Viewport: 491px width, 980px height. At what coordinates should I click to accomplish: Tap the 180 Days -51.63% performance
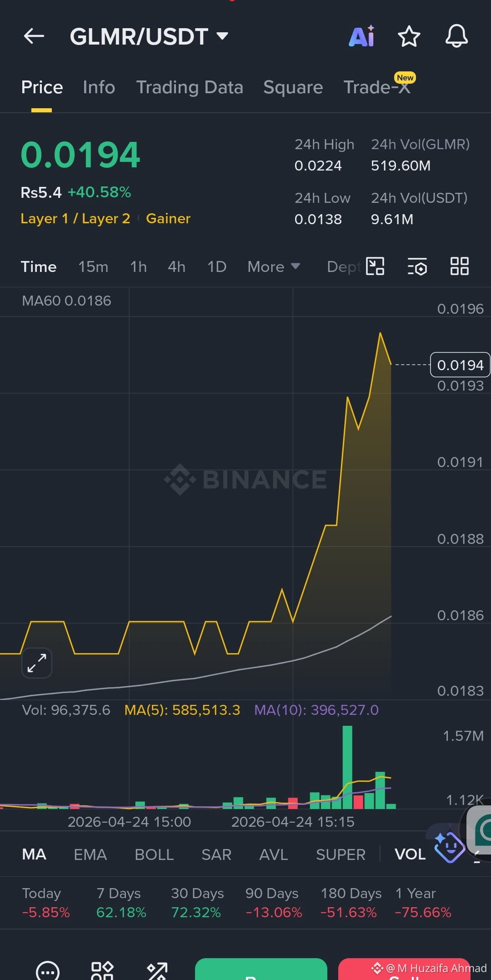pyautogui.click(x=351, y=903)
